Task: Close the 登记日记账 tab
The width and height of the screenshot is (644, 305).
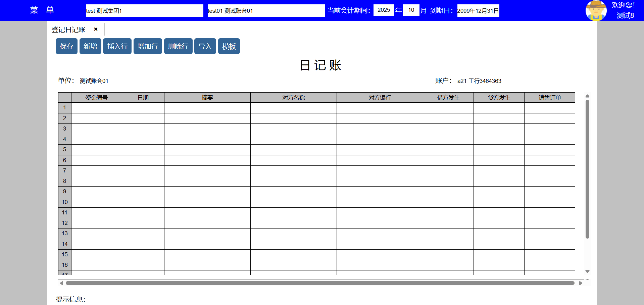Action: [x=96, y=29]
